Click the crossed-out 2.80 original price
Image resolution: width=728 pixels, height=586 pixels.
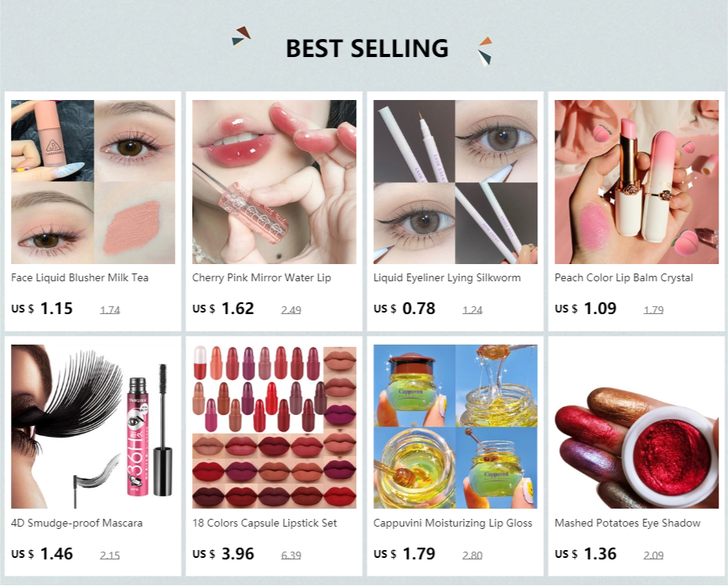pyautogui.click(x=472, y=555)
